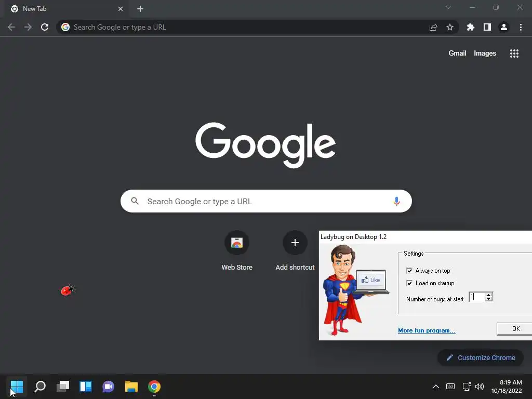The image size is (532, 399).
Task: Increase number of bugs with up arrow
Action: pyautogui.click(x=488, y=295)
